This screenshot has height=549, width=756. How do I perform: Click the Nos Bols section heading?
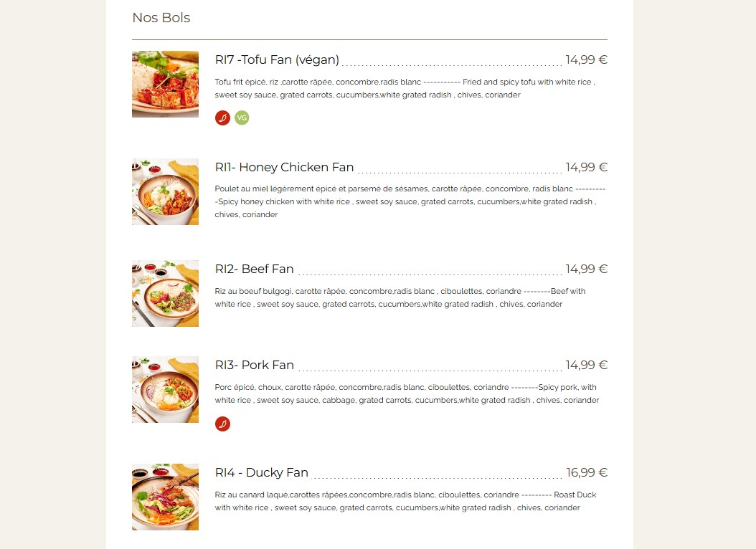pyautogui.click(x=161, y=18)
